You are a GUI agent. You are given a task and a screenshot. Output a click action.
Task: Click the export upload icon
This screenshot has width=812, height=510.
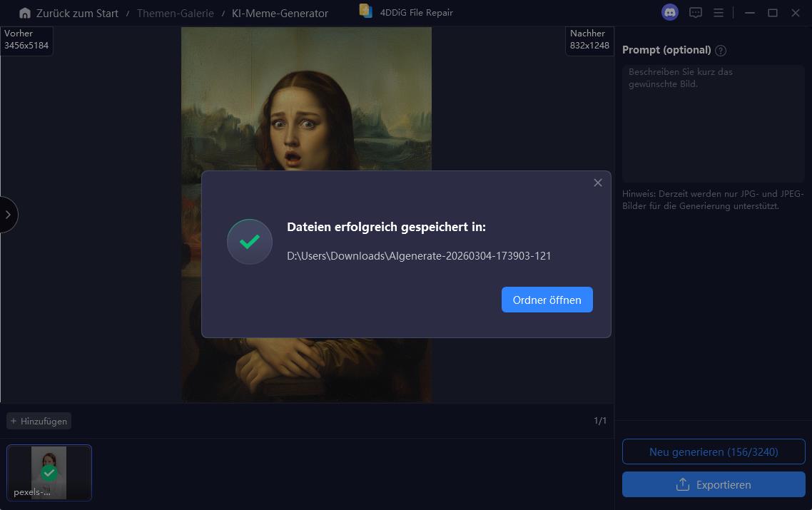(683, 484)
